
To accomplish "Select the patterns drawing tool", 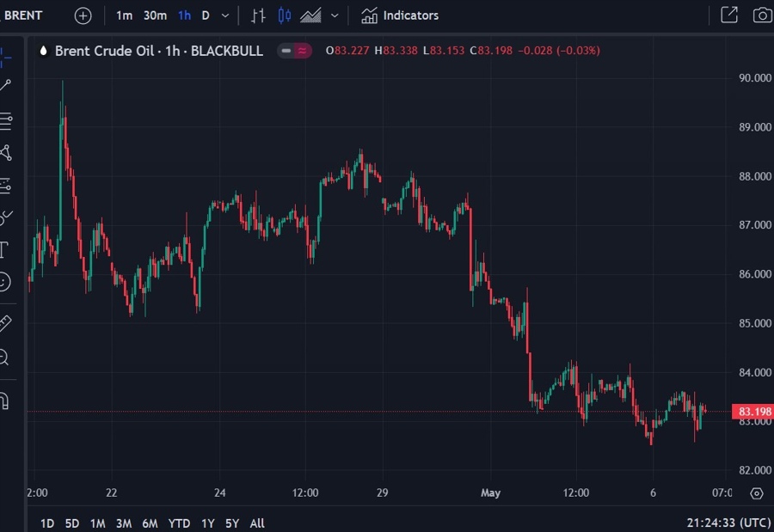I will pos(5,153).
